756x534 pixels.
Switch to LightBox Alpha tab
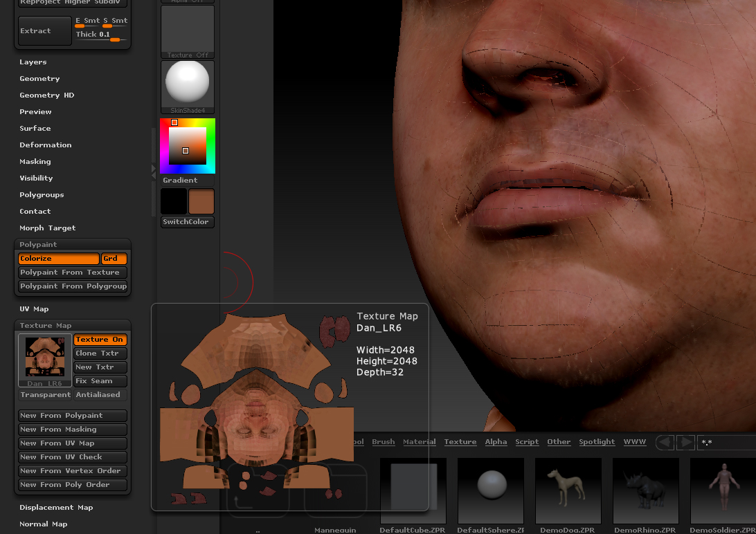pyautogui.click(x=496, y=442)
